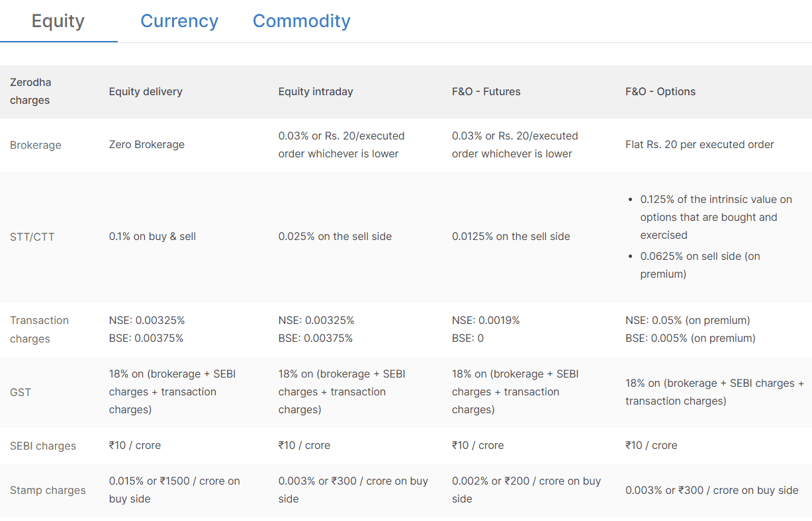
Task: Click 'BSE: 0.005% (on premium)' text
Action: (690, 338)
